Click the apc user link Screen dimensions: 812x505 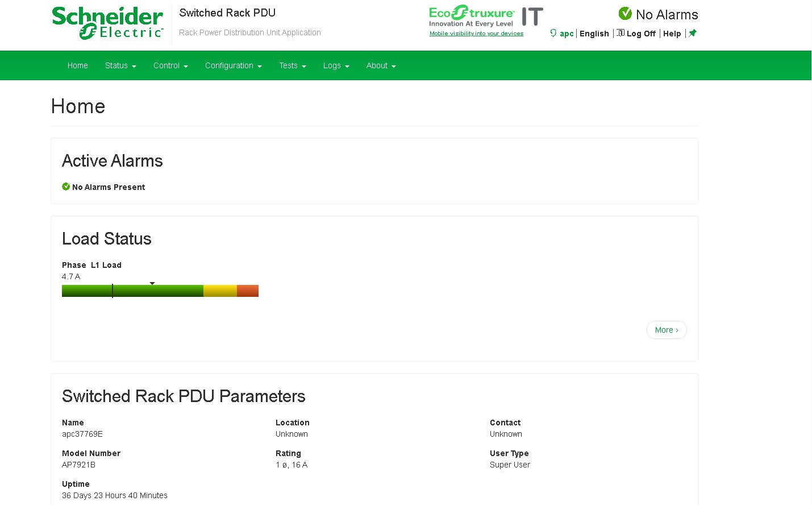point(567,34)
